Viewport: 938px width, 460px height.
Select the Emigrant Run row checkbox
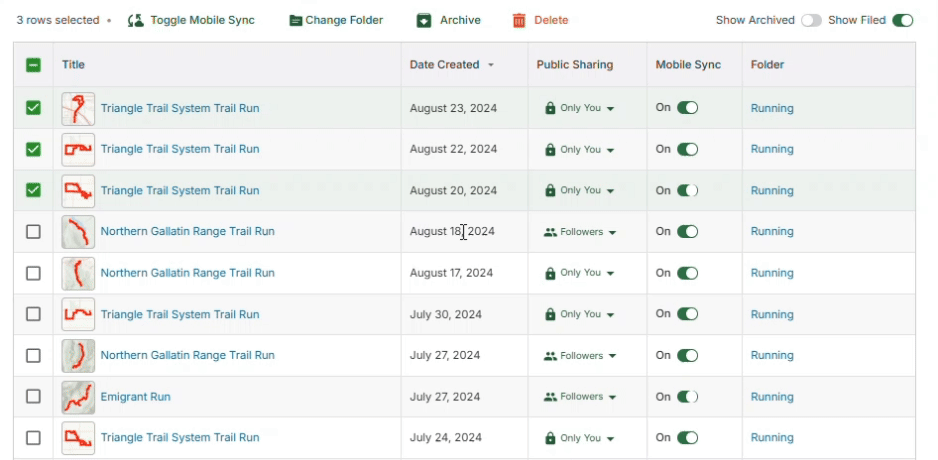[33, 397]
